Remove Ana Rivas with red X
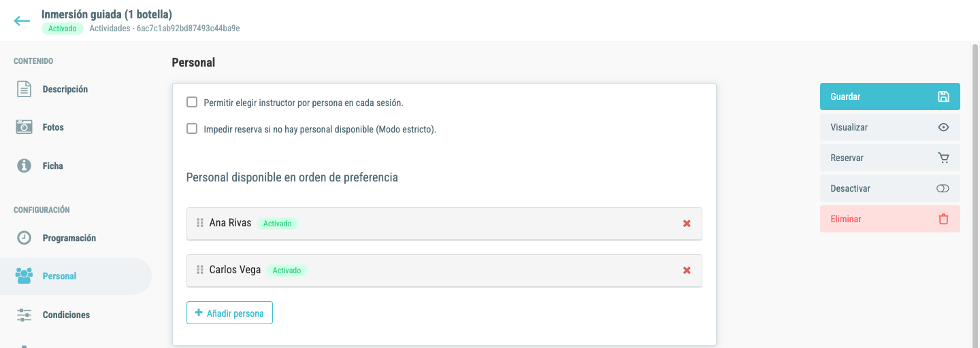Viewport: 980px width, 348px height. click(687, 223)
